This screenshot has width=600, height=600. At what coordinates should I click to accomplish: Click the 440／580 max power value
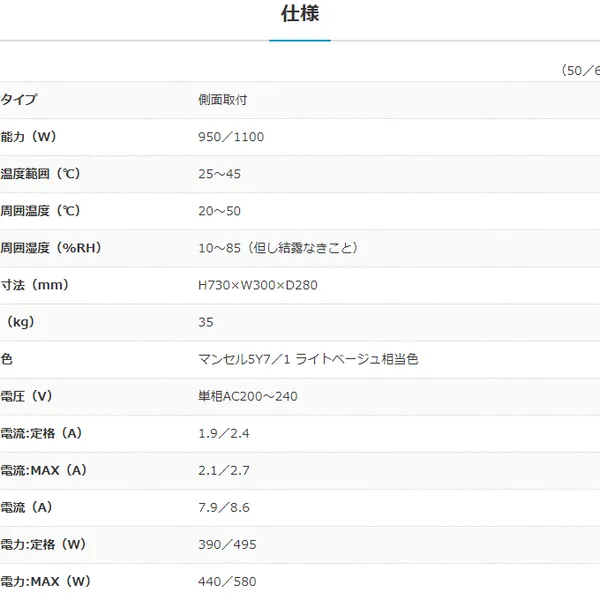(227, 582)
